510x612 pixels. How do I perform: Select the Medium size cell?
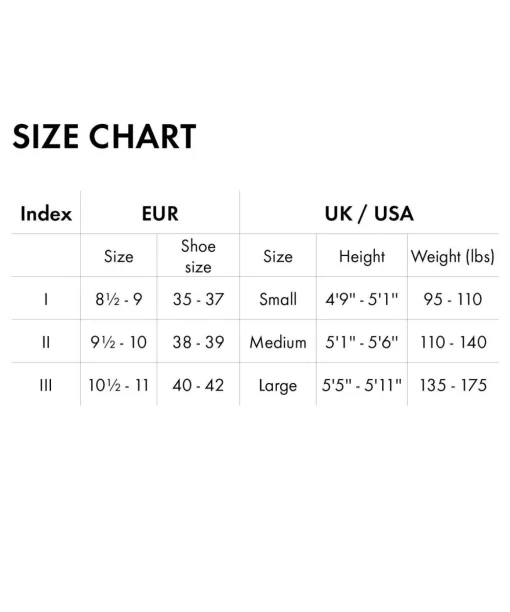click(x=278, y=342)
